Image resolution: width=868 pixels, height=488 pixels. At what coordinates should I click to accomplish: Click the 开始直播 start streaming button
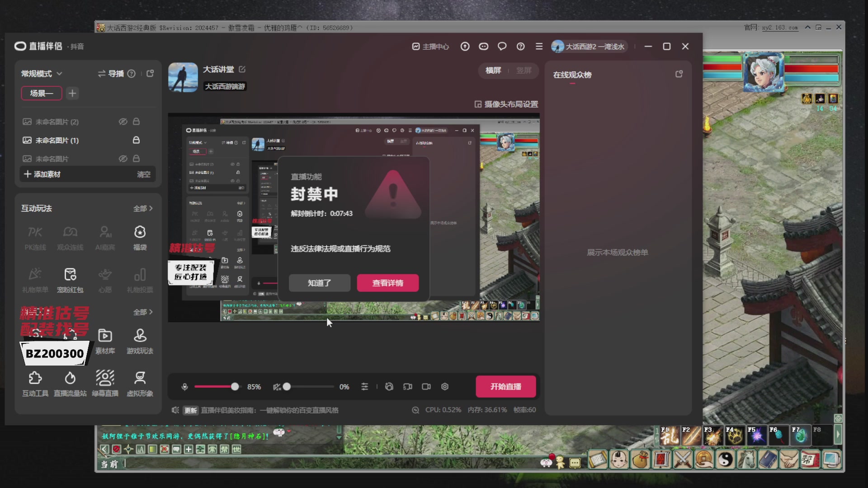point(506,387)
